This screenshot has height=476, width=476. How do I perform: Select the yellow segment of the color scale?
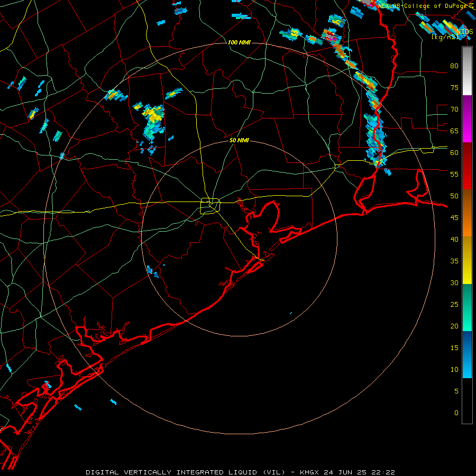[467, 260]
